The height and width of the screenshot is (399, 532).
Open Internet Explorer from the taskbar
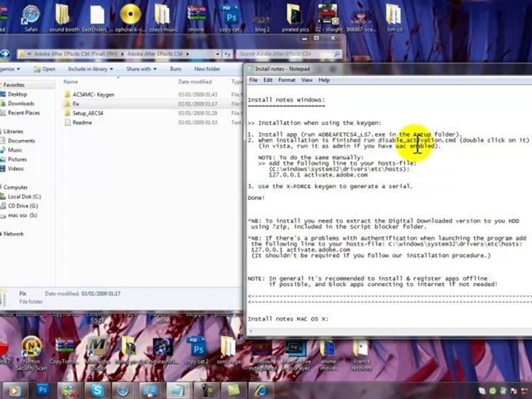click(x=261, y=391)
